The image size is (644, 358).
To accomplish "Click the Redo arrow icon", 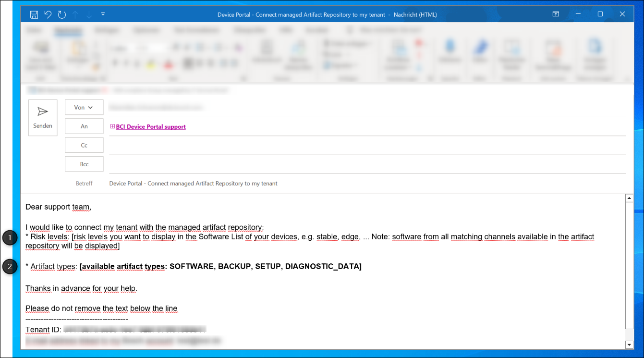I will pyautogui.click(x=62, y=14).
